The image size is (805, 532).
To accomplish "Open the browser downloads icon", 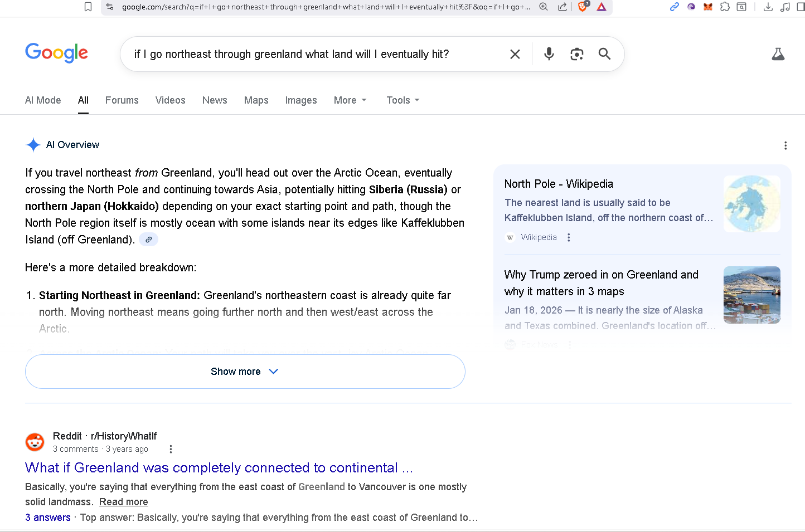I will 768,7.
